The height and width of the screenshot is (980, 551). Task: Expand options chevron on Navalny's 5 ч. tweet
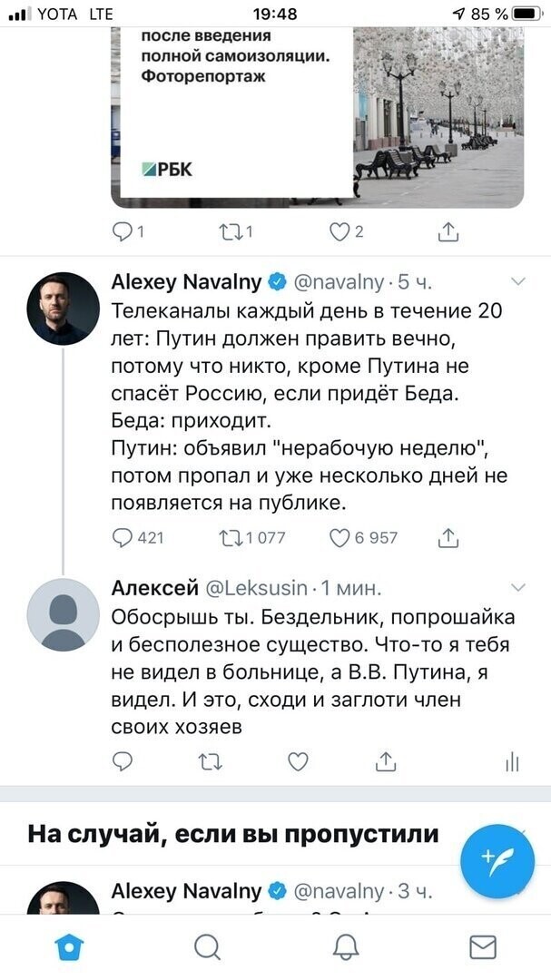[x=518, y=282]
